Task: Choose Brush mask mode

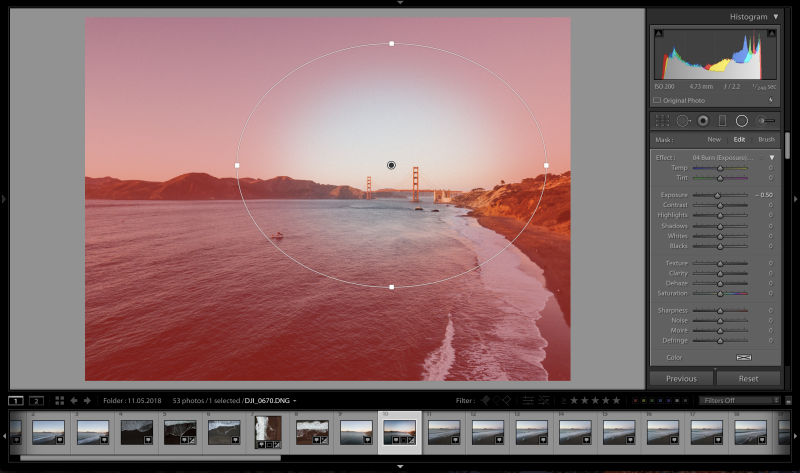Action: 766,139
